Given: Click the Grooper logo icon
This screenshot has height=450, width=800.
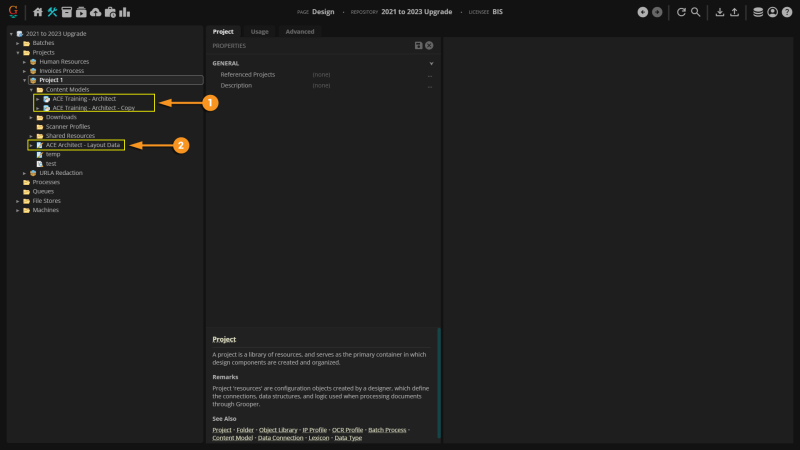Looking at the screenshot, I should click(13, 11).
